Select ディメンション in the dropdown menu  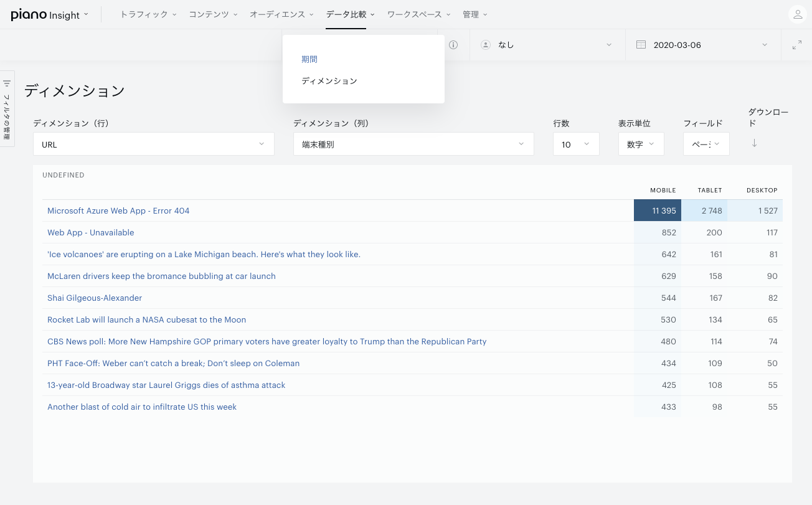click(329, 81)
